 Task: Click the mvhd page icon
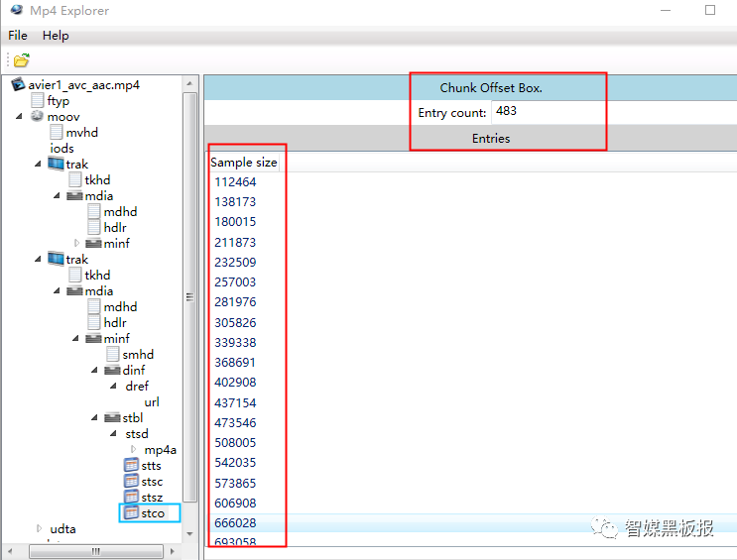57,132
